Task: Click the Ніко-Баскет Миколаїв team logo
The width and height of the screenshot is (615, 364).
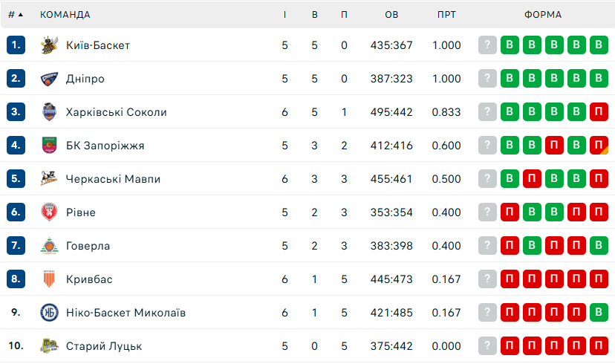Action: [x=49, y=313]
